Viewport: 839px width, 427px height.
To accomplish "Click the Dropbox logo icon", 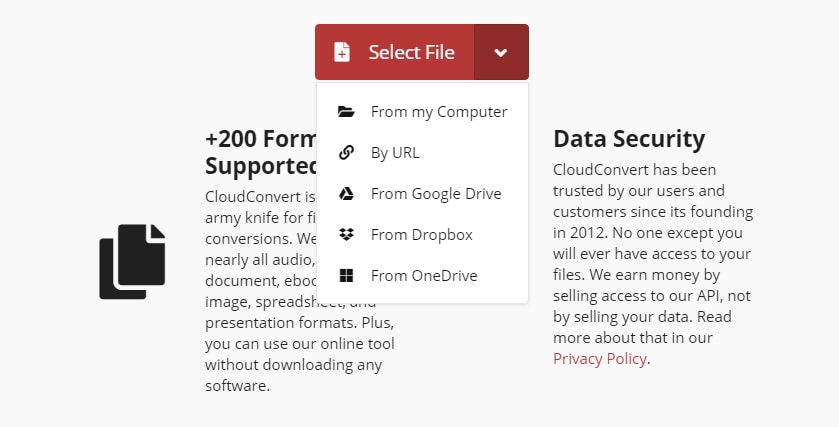I will (346, 235).
